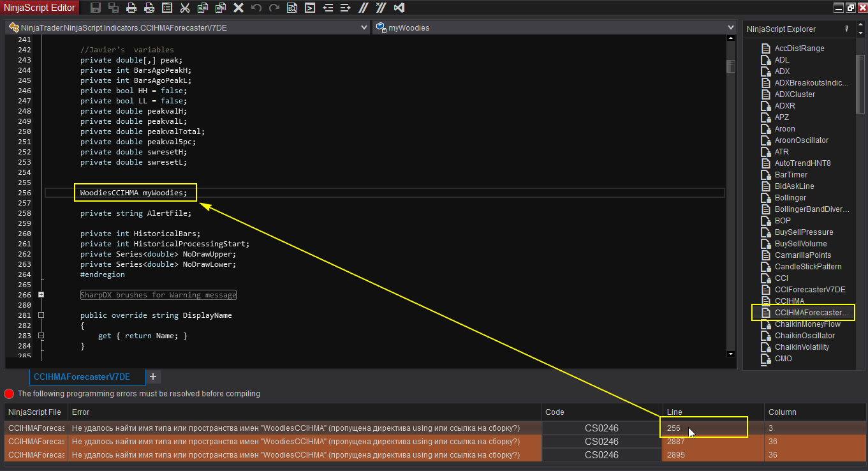This screenshot has height=471, width=868.
Task: Click the Compile toolbar icon
Action: click(x=310, y=8)
